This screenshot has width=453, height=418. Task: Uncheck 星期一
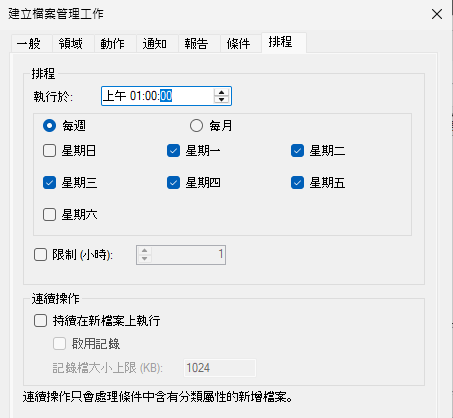coord(173,151)
